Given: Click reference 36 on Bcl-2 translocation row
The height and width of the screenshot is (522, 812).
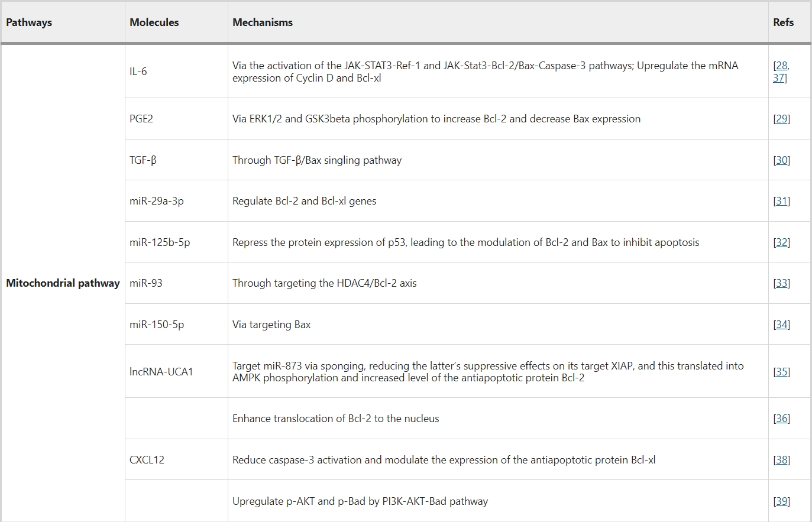Looking at the screenshot, I should [x=781, y=419].
